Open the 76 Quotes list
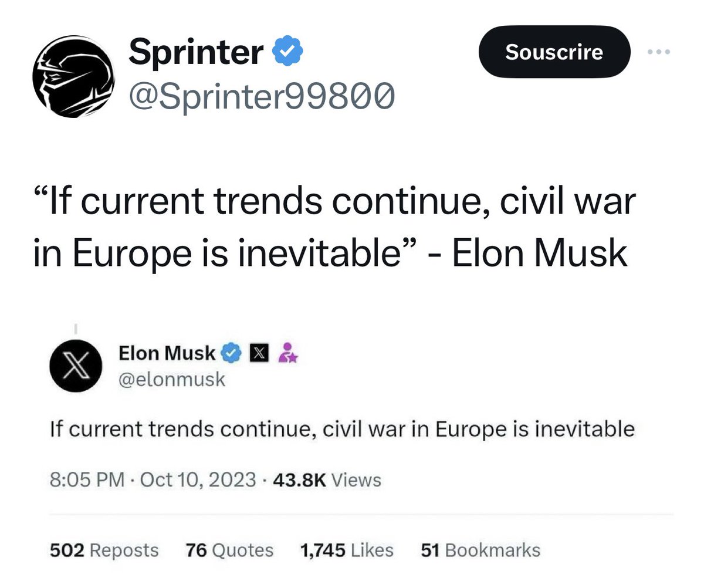704x588 pixels. point(229,550)
